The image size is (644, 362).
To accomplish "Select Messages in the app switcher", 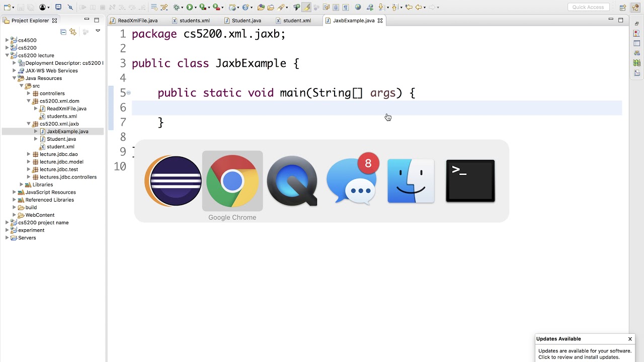I will click(x=352, y=180).
